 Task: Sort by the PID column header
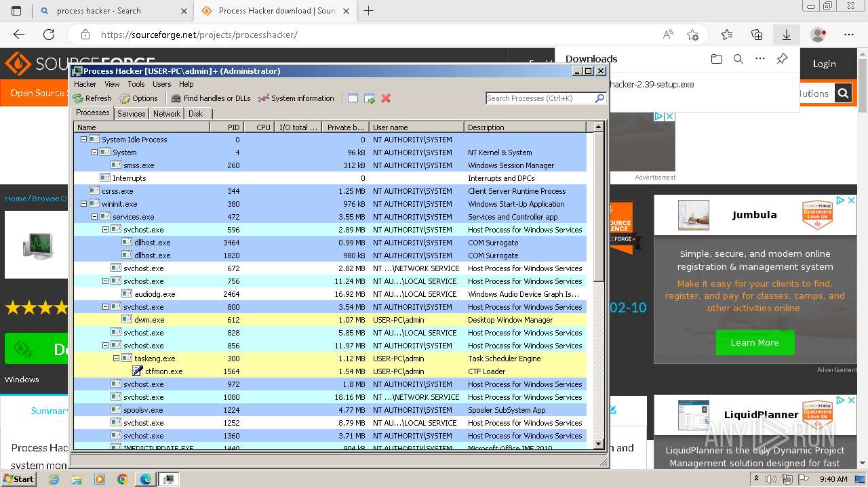coord(226,127)
